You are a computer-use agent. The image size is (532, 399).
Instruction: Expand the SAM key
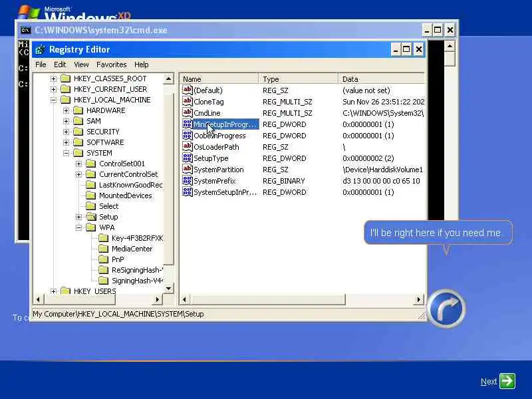66,121
